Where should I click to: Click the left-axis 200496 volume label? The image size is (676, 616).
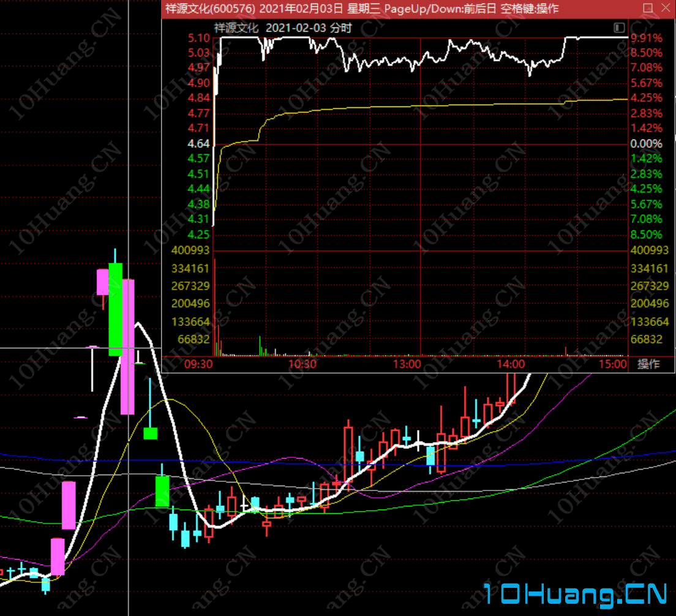point(190,304)
